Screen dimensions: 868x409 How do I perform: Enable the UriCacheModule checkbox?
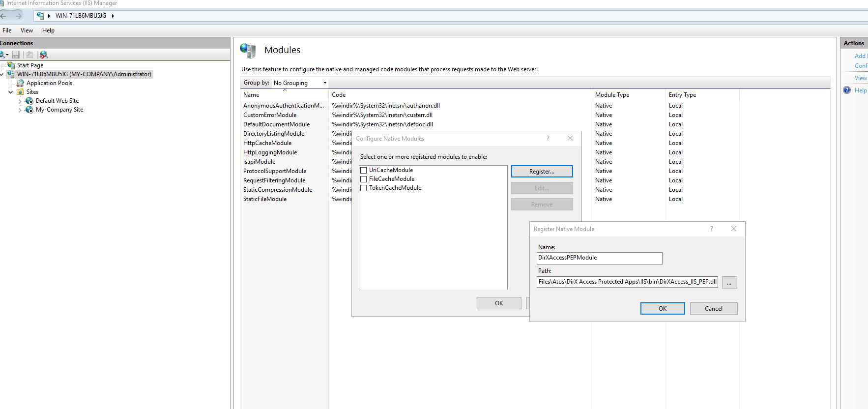(x=364, y=171)
